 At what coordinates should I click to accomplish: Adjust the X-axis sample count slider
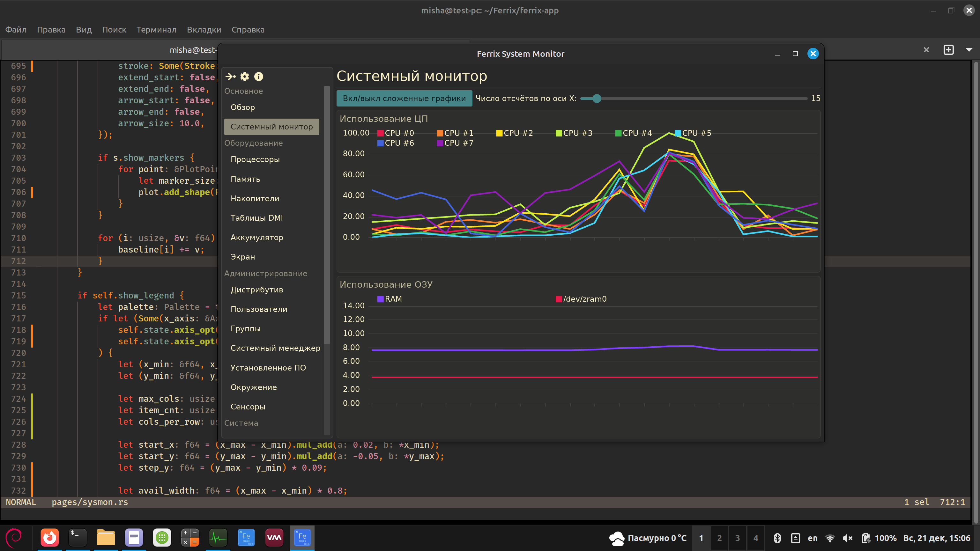pyautogui.click(x=597, y=99)
